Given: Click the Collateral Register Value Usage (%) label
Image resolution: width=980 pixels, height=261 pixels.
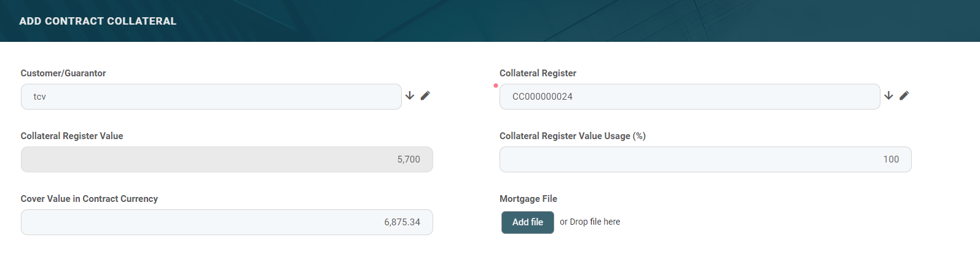Looking at the screenshot, I should coord(572,136).
